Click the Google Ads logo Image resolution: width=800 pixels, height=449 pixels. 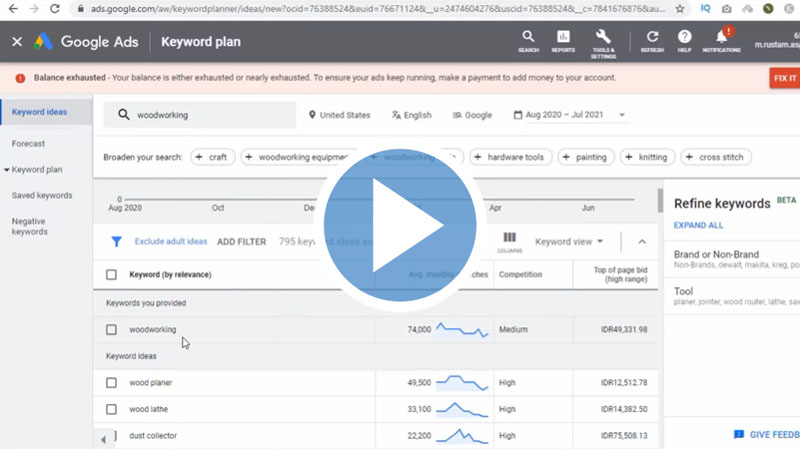point(43,41)
